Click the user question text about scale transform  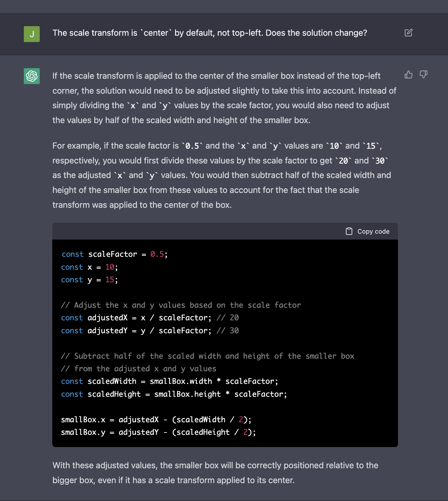coord(209,33)
